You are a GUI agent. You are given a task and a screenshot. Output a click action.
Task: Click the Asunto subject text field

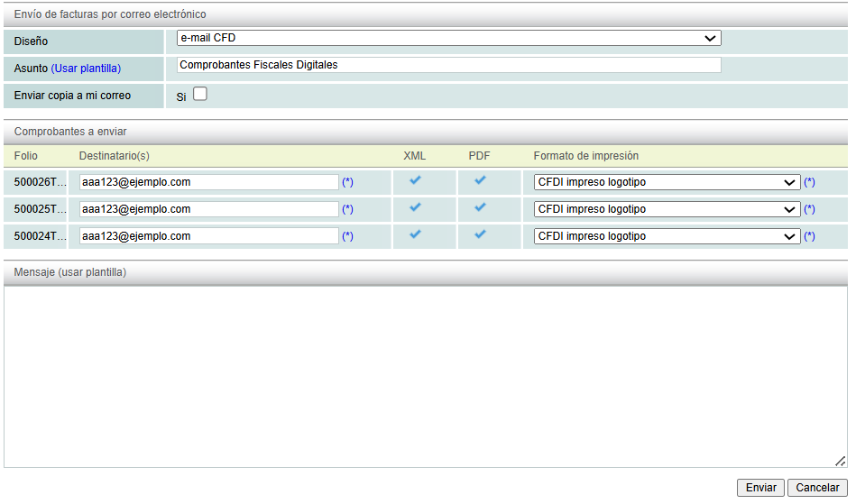coord(448,65)
